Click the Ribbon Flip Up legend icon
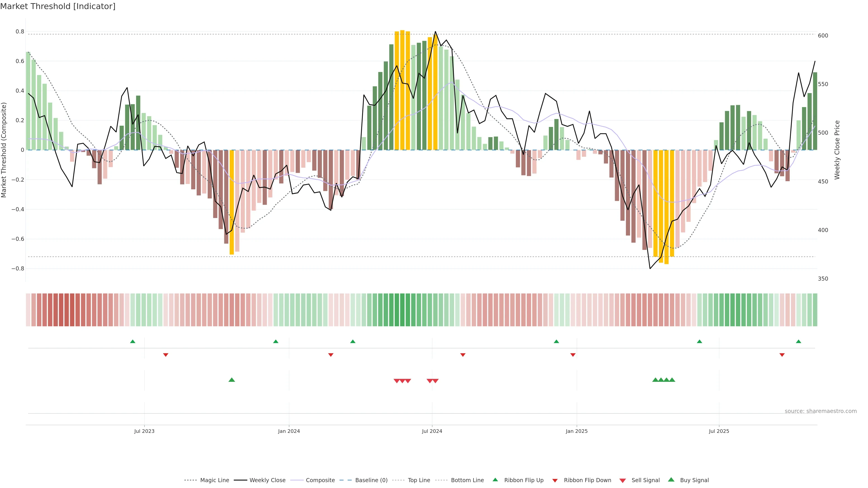Viewport: 868px width, 488px height. pos(495,480)
